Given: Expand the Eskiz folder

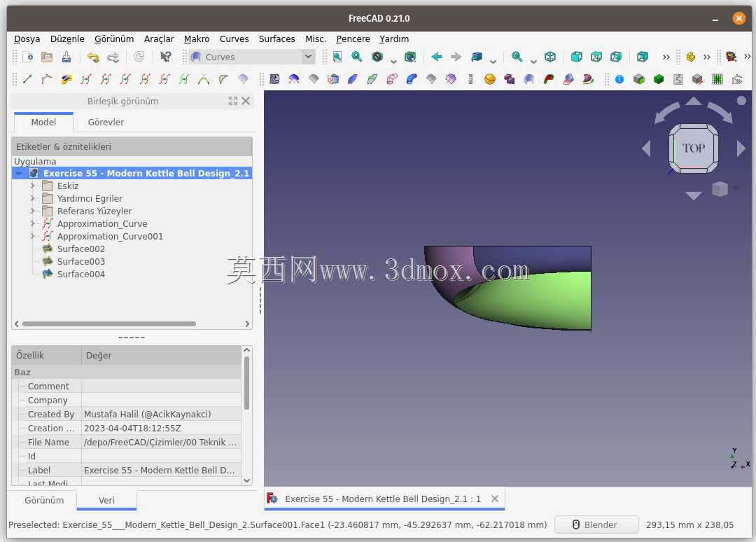Looking at the screenshot, I should point(33,186).
